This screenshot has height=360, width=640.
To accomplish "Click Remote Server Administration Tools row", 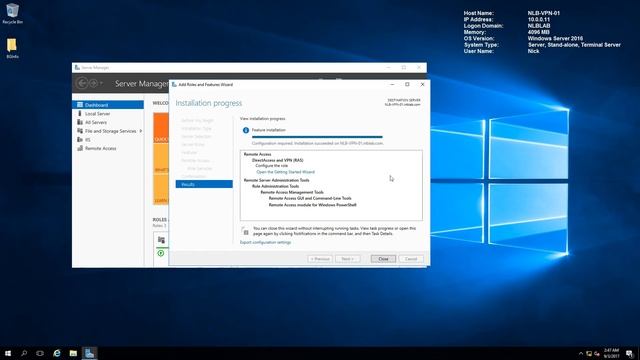I will 276,180.
